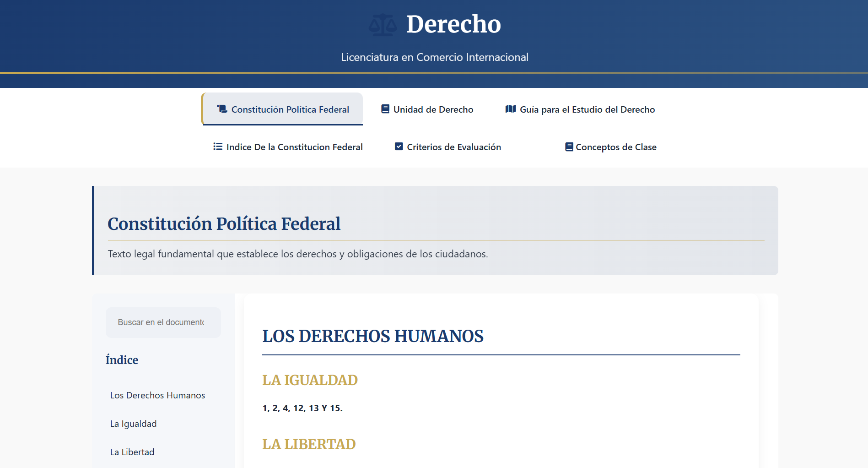Click the map icon for Guía para el Estudio
868x468 pixels.
pyautogui.click(x=511, y=109)
